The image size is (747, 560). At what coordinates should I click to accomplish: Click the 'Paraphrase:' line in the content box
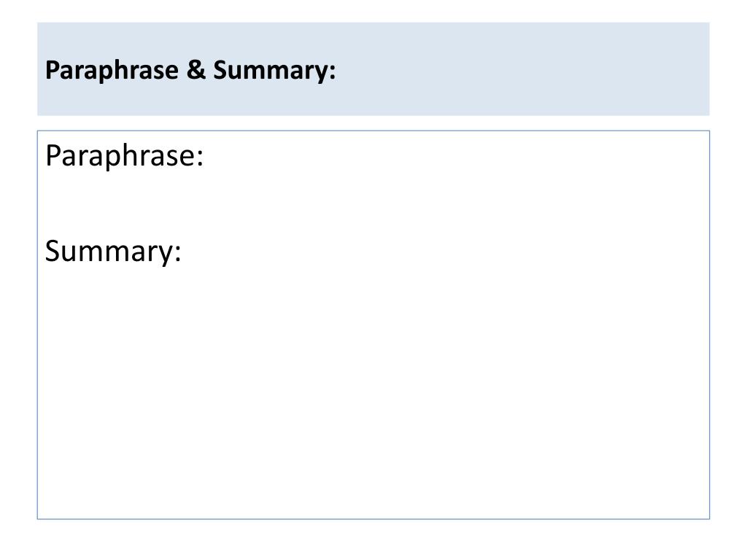click(124, 156)
